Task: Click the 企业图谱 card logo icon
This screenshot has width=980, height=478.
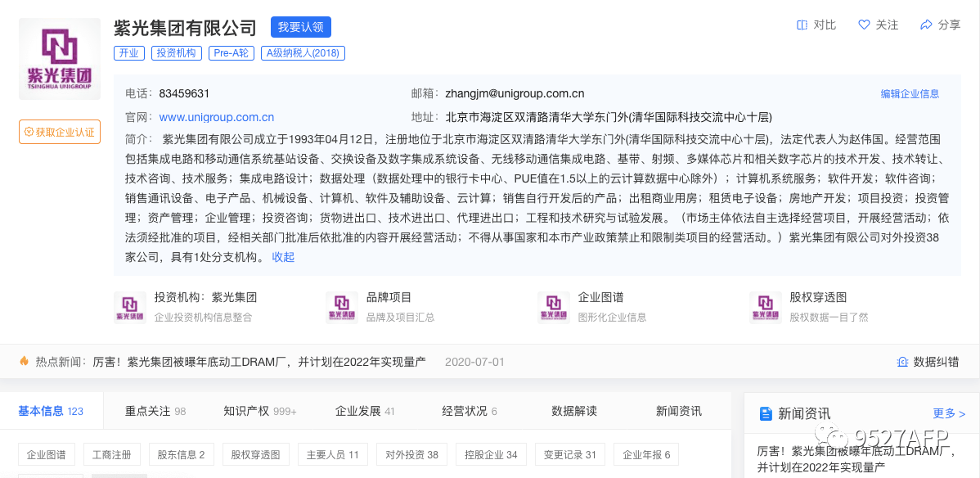Action: click(554, 307)
